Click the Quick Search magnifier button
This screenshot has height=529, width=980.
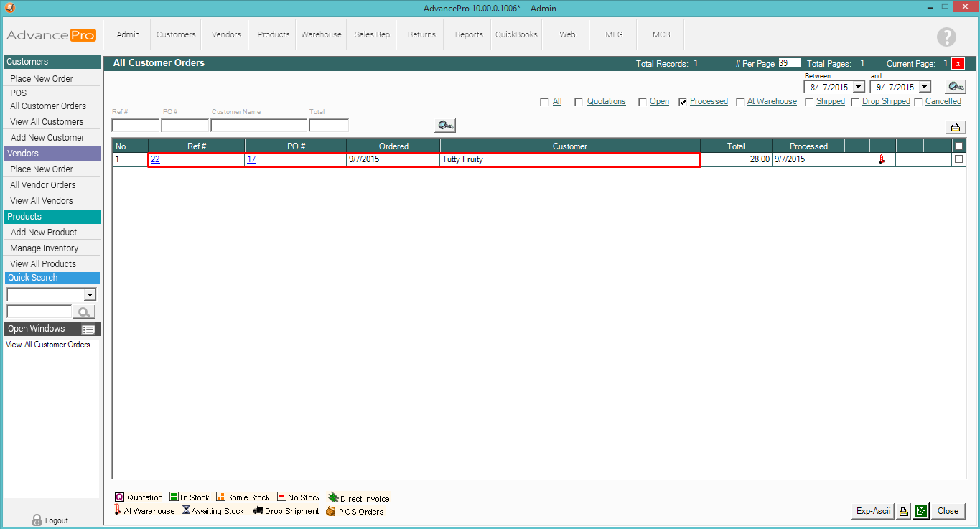[x=84, y=312]
